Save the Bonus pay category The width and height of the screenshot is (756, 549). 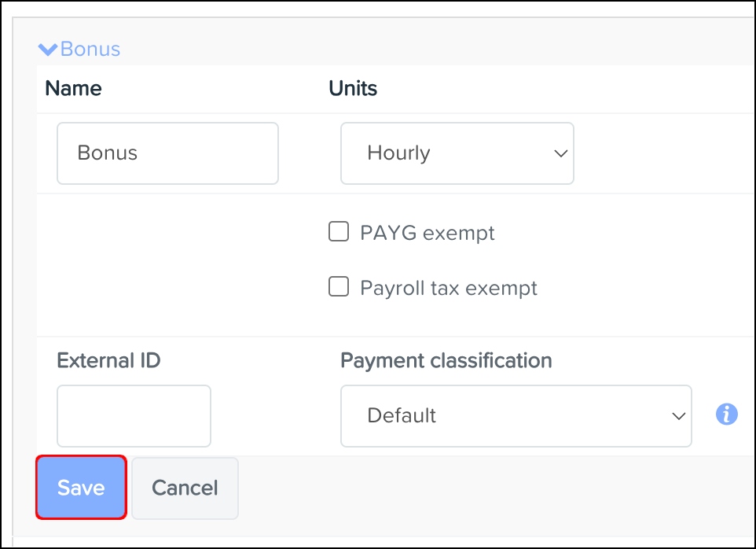click(81, 488)
